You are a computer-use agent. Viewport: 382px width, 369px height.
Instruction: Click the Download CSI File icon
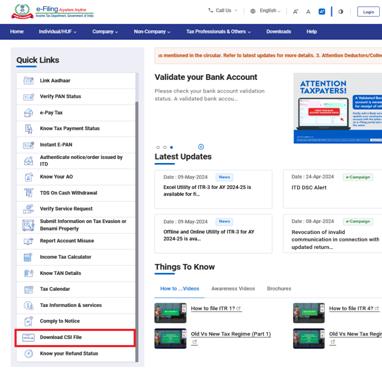tap(28, 337)
